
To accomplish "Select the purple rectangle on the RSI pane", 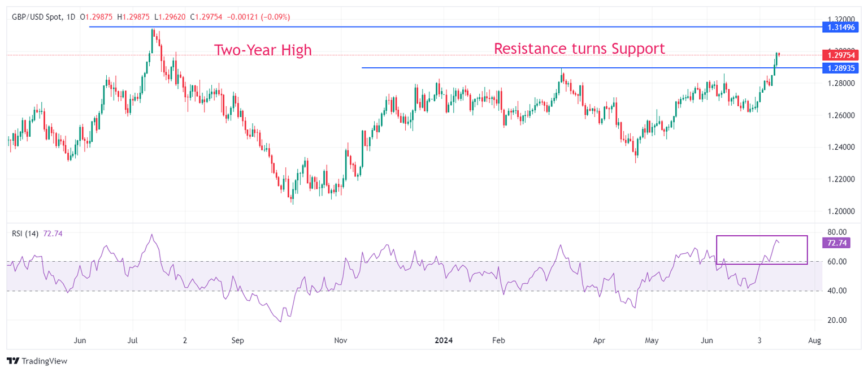I will click(x=761, y=236).
